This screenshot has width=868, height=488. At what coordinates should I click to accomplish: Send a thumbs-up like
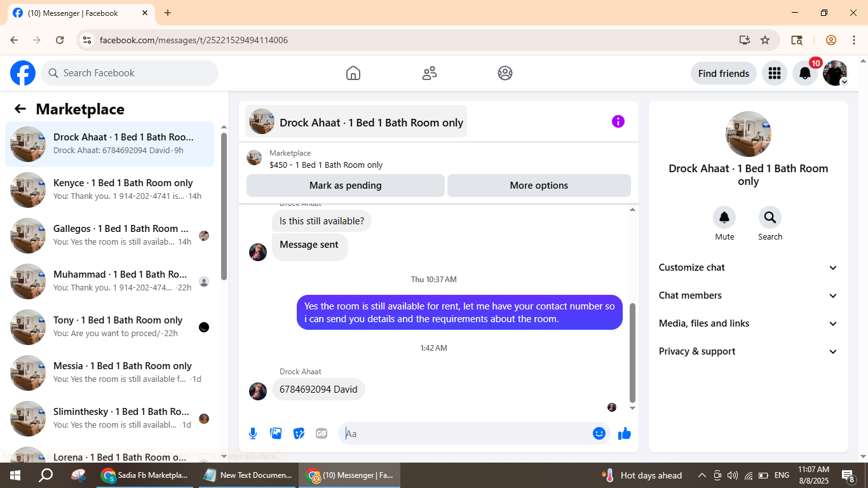pyautogui.click(x=625, y=433)
